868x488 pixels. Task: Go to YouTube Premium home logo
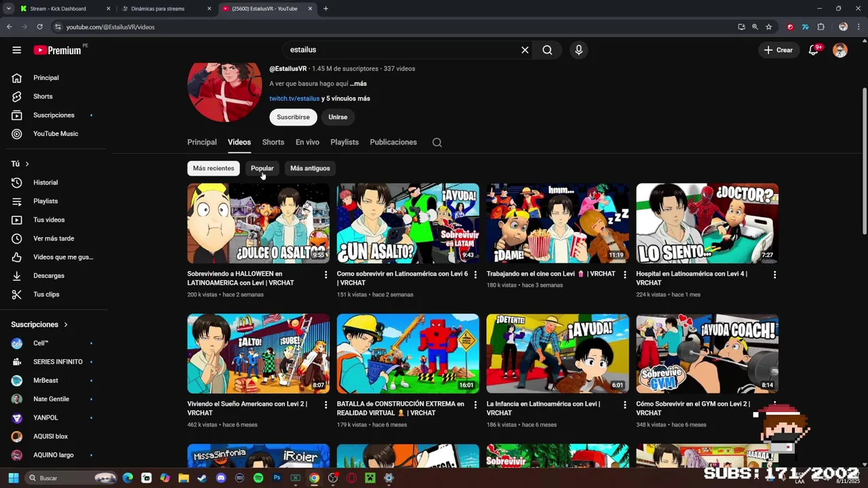click(57, 50)
